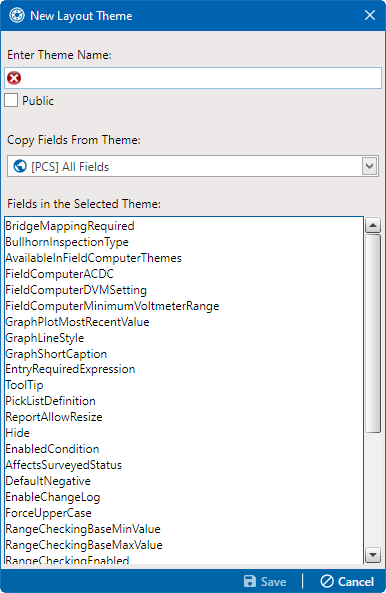Click the Theme Name input field
The width and height of the screenshot is (386, 593).
193,78
